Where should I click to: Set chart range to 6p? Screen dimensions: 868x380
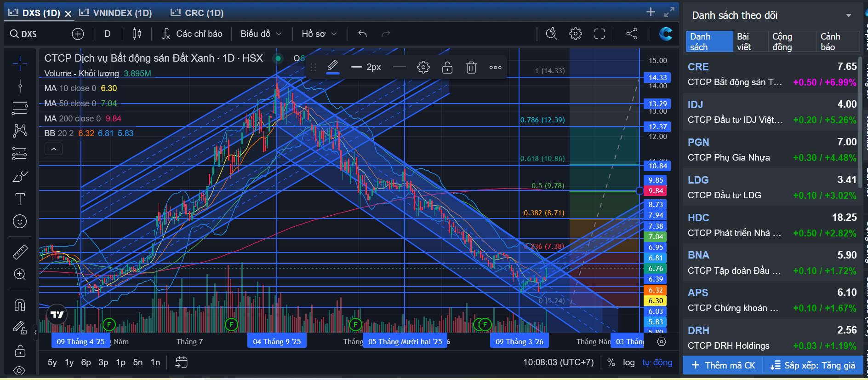click(x=86, y=363)
